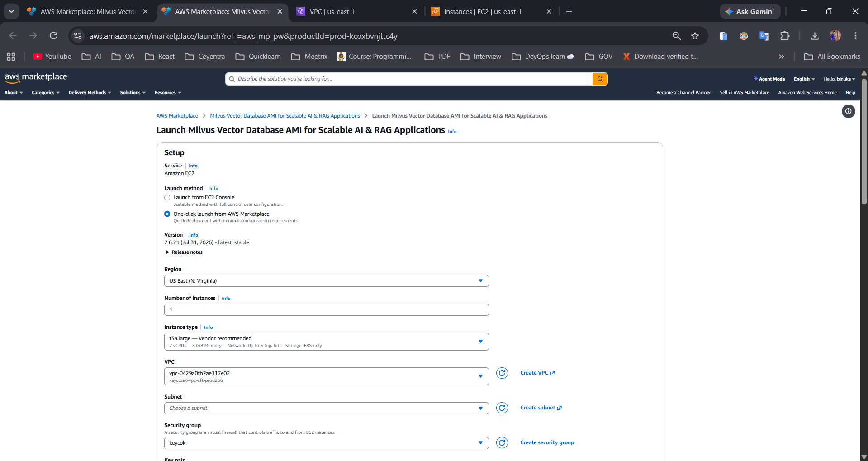Open the About menu
868x461 pixels.
[14, 93]
